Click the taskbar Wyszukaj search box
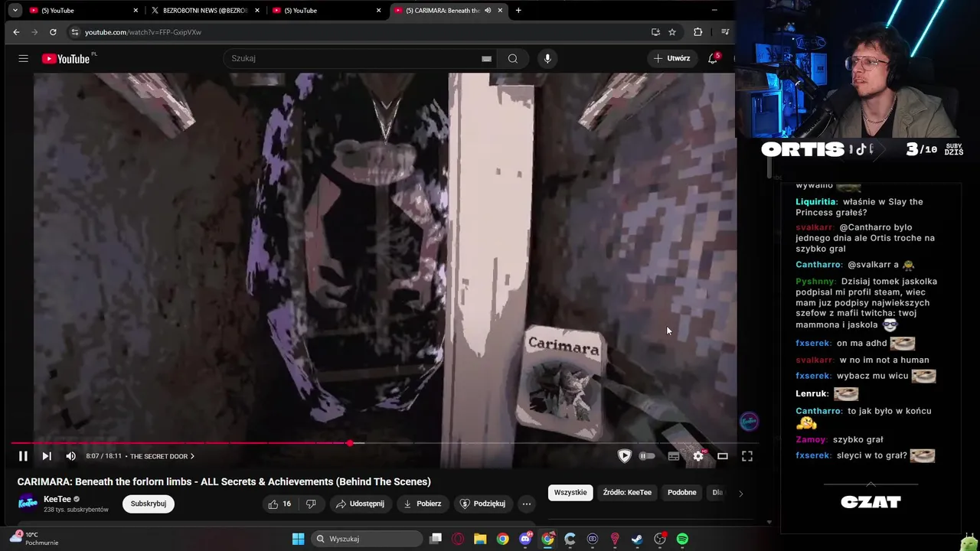The width and height of the screenshot is (980, 551). coord(367,539)
